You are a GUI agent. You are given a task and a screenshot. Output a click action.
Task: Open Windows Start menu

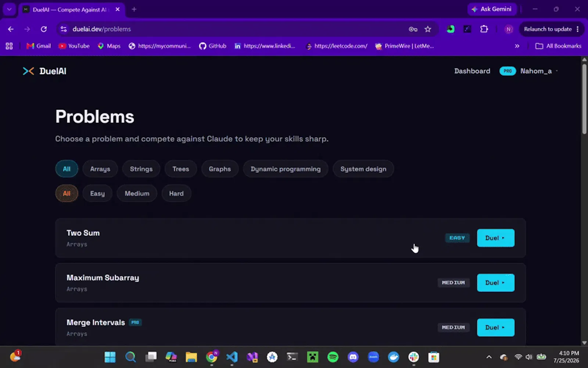point(110,357)
